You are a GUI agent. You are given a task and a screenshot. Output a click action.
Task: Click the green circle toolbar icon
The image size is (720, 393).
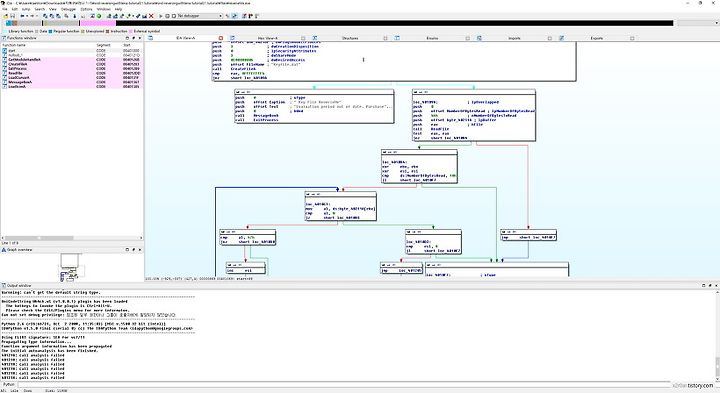99,16
